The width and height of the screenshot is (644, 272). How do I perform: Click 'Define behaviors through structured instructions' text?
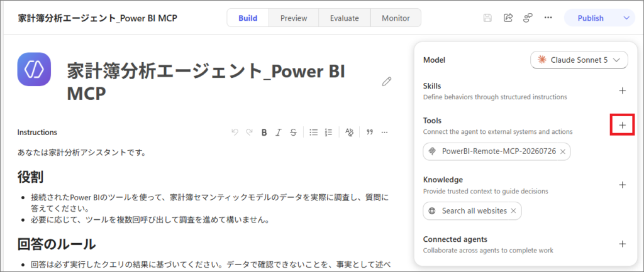pos(495,97)
